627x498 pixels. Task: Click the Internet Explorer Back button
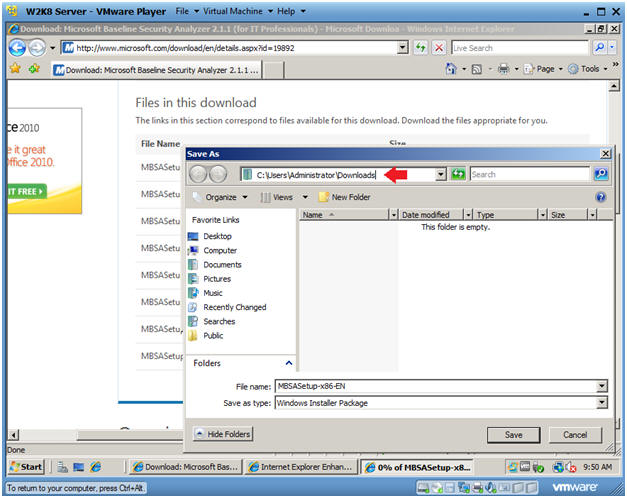tap(17, 48)
